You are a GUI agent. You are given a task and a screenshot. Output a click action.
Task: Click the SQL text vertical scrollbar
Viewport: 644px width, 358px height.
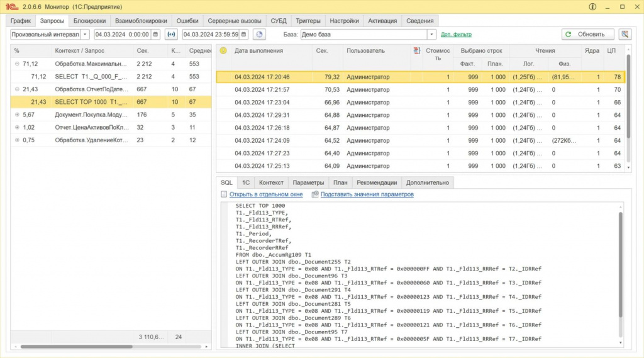click(x=620, y=265)
